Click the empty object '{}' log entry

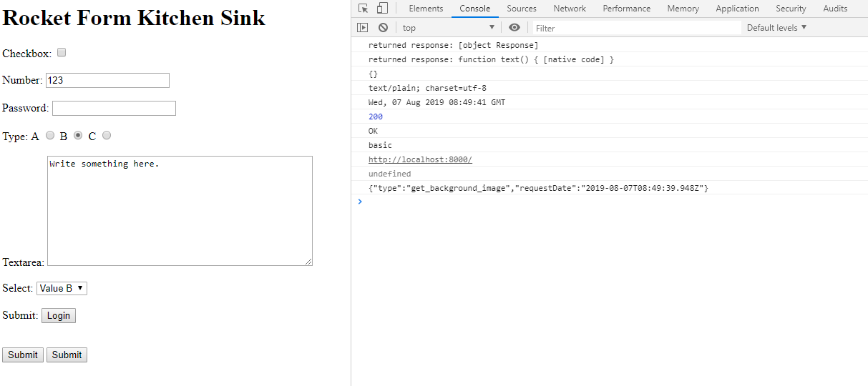pyautogui.click(x=373, y=74)
